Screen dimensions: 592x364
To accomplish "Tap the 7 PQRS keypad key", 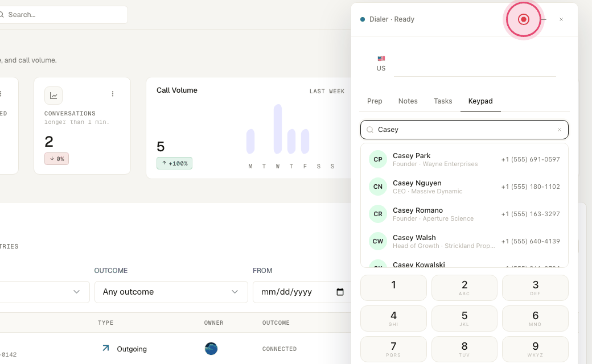I will pos(393,349).
